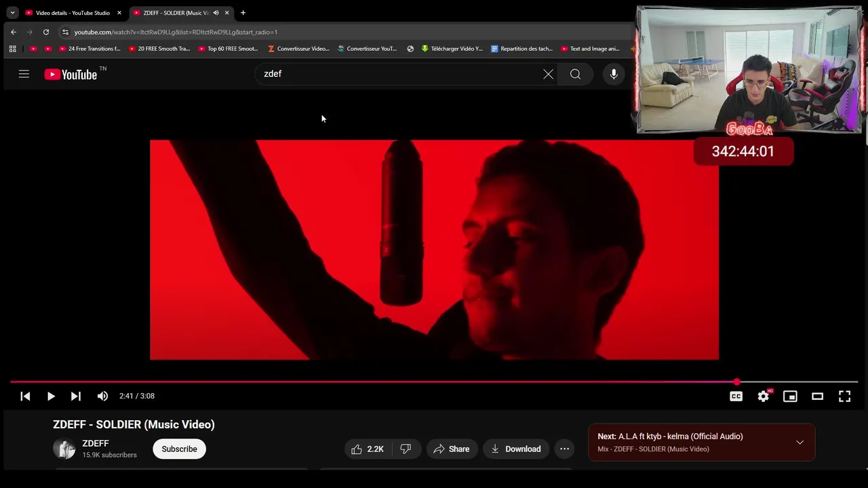This screenshot has width=868, height=488.
Task: Open the 20 FREE Smooth Tra... bookmark
Action: 159,49
